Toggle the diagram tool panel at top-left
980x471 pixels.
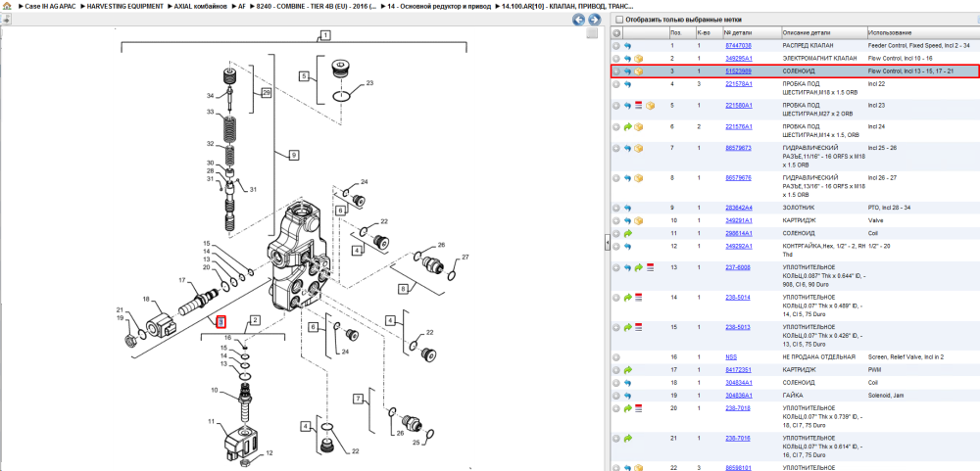tap(6, 20)
